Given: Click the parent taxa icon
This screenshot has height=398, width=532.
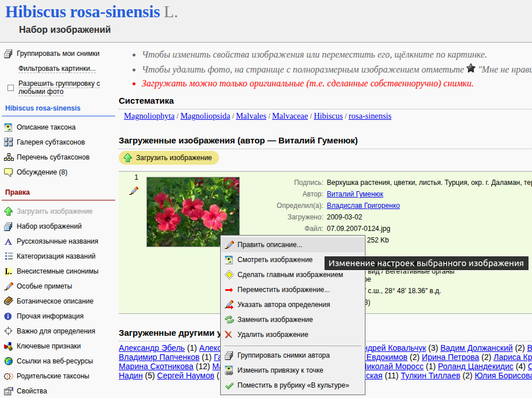Looking at the screenshot, I should [x=8, y=376].
